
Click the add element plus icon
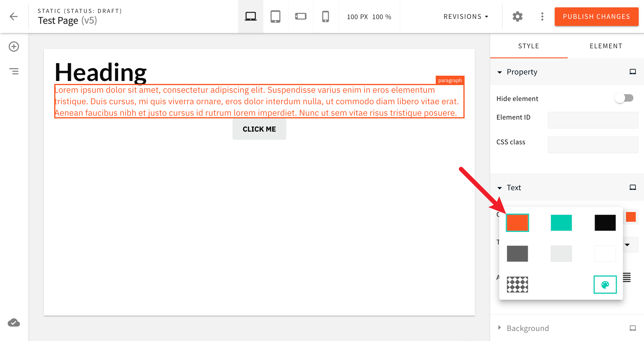[x=14, y=47]
